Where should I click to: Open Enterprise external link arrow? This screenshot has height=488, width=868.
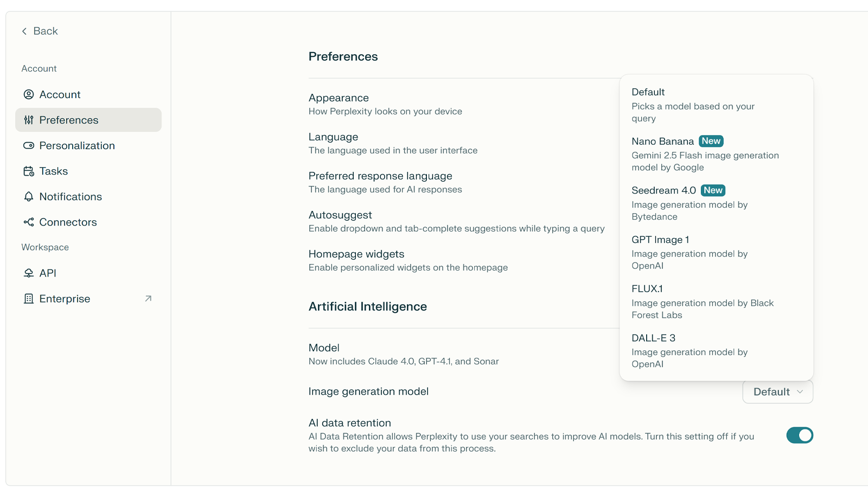[x=148, y=299]
